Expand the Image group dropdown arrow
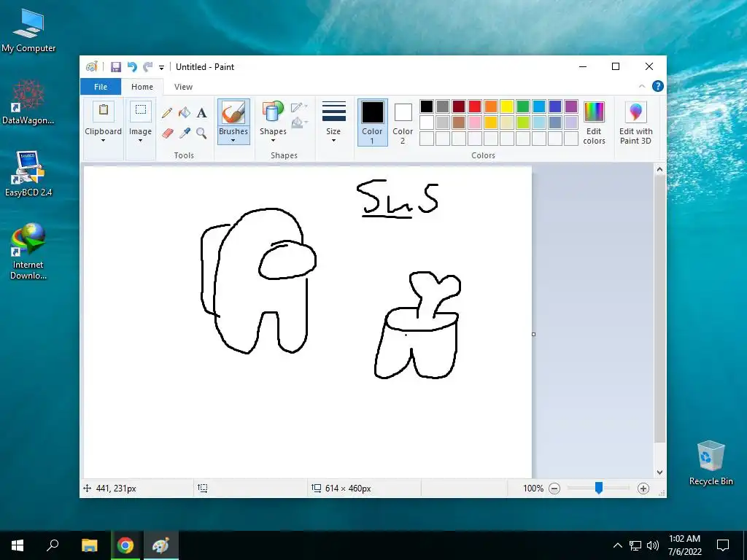 [x=141, y=141]
